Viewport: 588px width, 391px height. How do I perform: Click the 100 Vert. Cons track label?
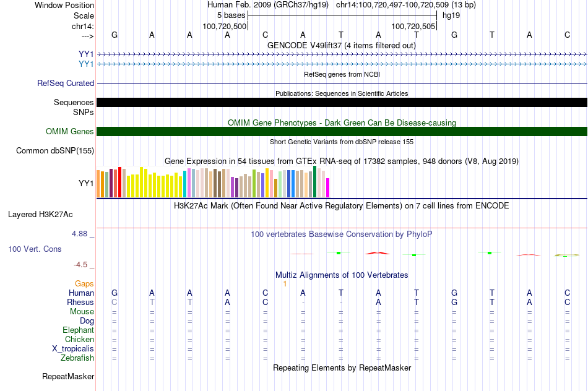[x=35, y=249]
